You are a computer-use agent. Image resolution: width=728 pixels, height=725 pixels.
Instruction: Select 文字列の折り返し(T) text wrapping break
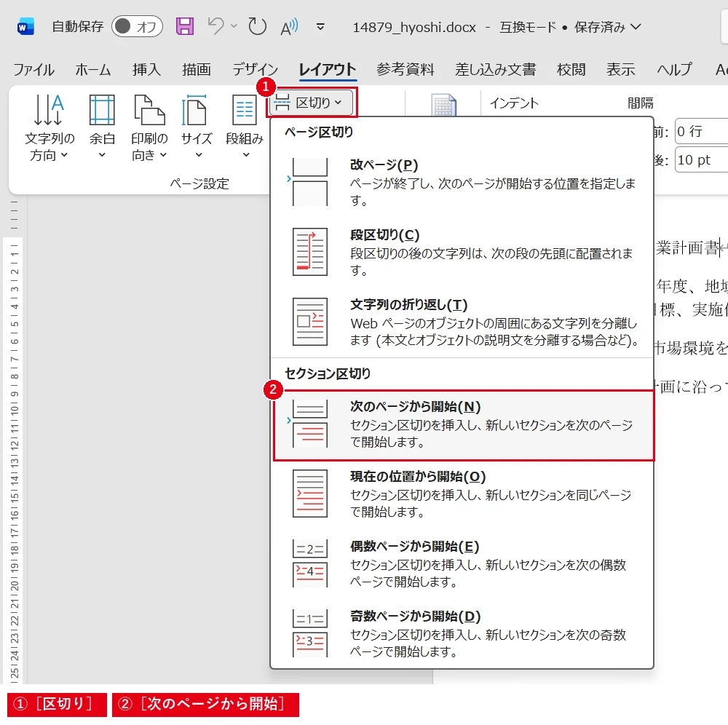(462, 322)
